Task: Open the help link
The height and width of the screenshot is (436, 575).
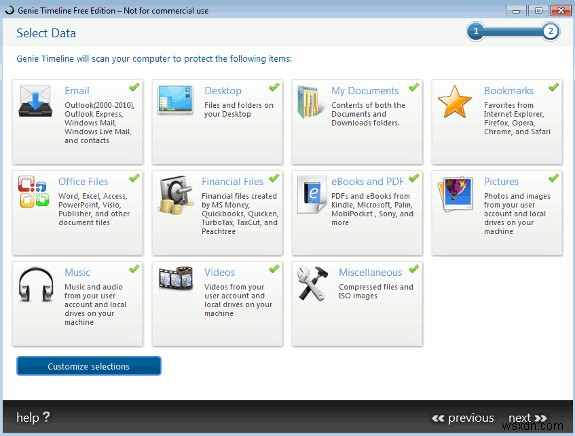Action: point(33,417)
